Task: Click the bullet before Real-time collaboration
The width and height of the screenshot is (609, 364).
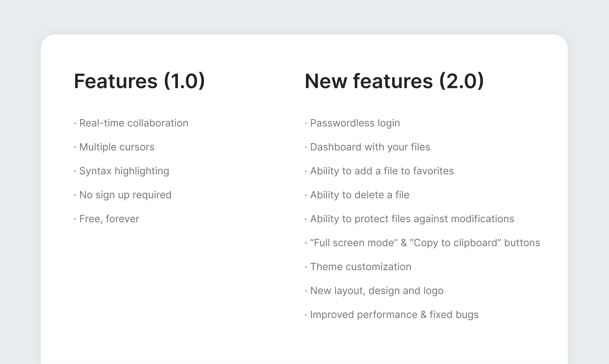Action: click(x=75, y=123)
